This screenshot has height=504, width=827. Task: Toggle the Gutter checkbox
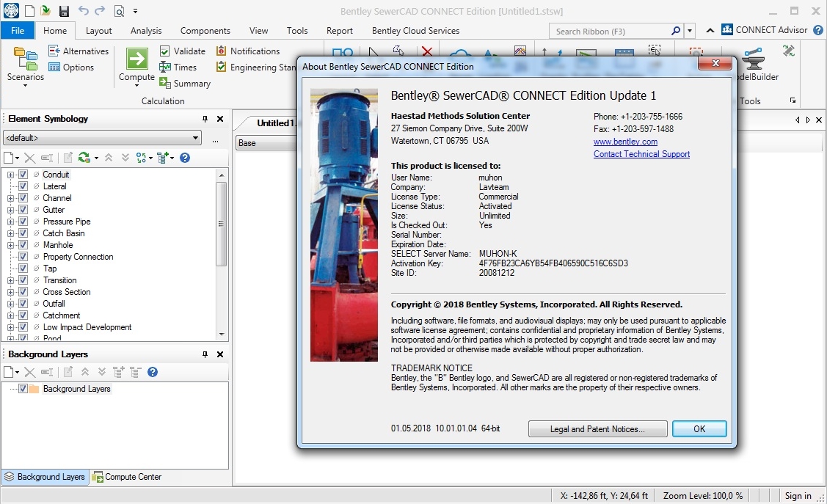point(23,210)
